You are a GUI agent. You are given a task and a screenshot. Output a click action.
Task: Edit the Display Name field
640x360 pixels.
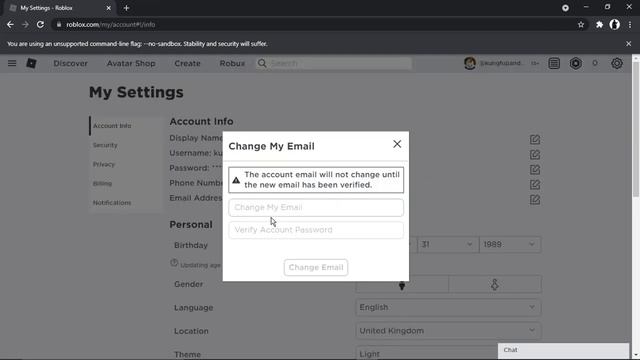[x=535, y=140]
